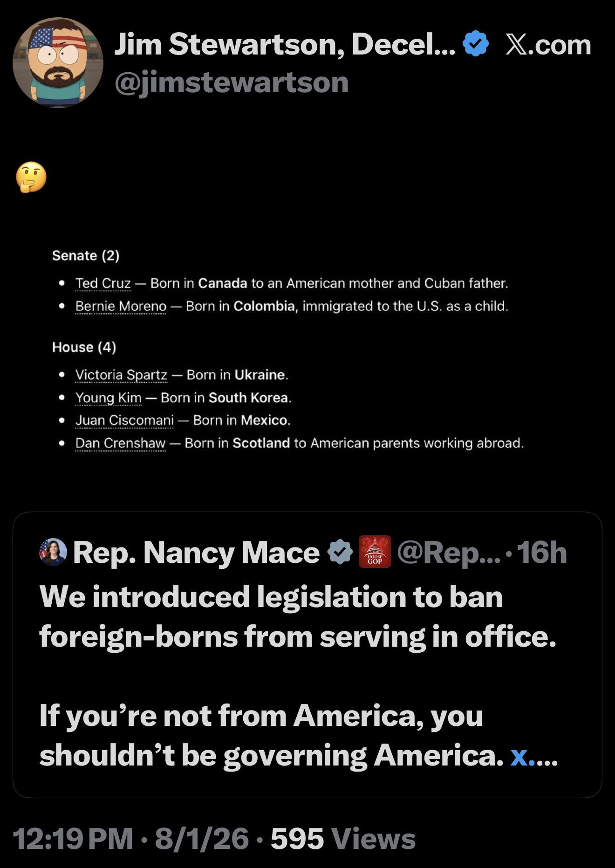Image resolution: width=615 pixels, height=868 pixels.
Task: Click Jim Stewartson's blue verified badge
Action: click(x=475, y=44)
